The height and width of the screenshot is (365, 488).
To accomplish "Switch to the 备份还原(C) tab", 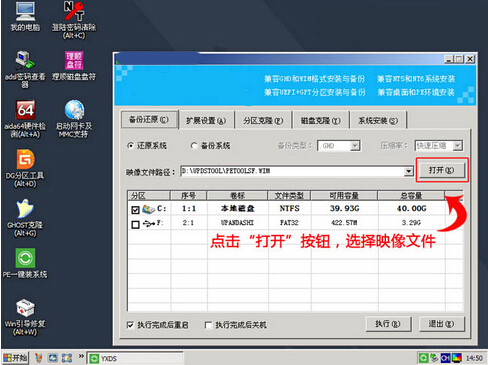I will (x=149, y=119).
